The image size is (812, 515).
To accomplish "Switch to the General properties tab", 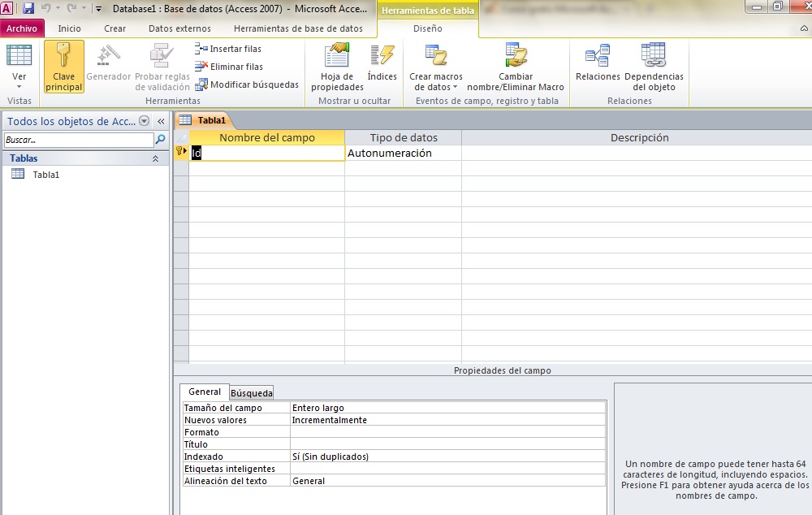I will point(205,392).
